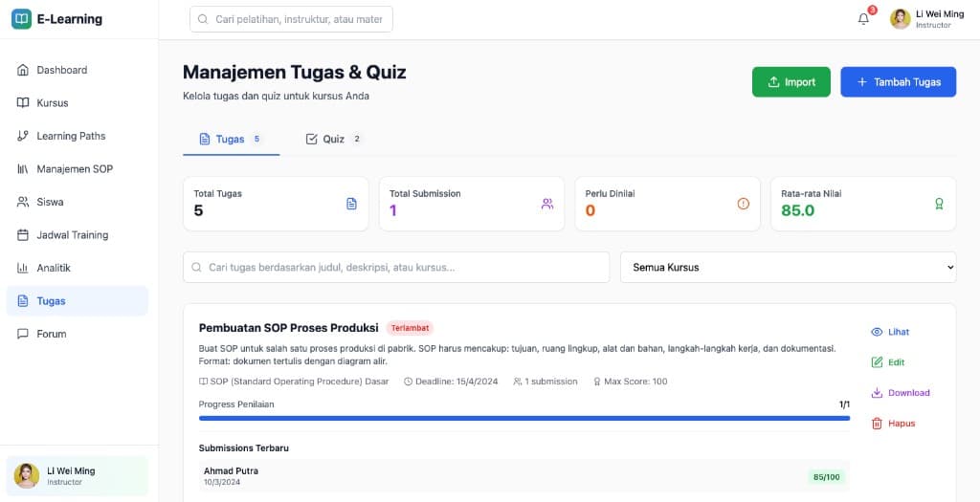Image resolution: width=980 pixels, height=502 pixels.
Task: Click the Total Submission people icon
Action: tap(547, 204)
